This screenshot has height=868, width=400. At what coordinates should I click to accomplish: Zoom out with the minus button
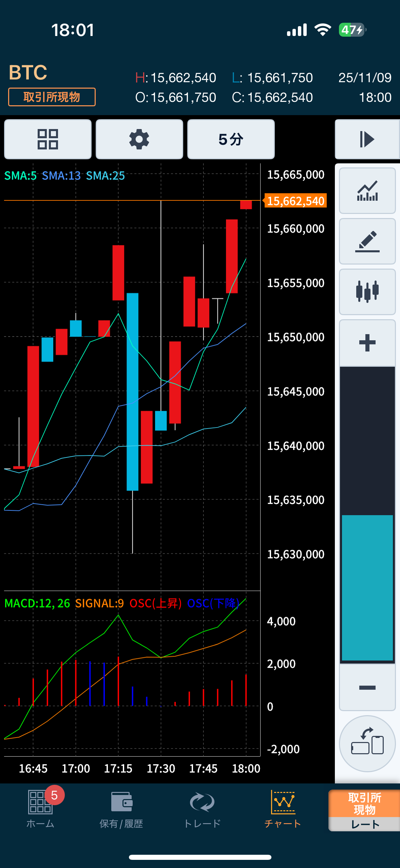tap(367, 688)
